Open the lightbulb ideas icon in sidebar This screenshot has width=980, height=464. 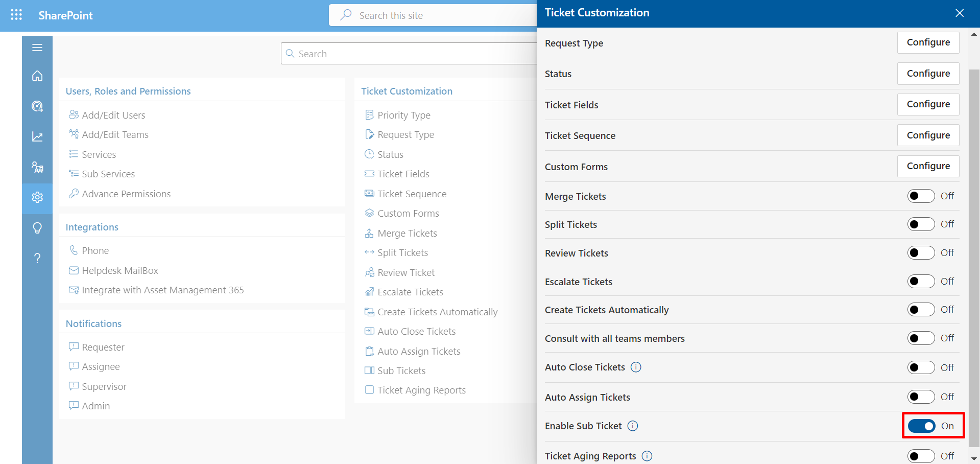click(x=37, y=228)
